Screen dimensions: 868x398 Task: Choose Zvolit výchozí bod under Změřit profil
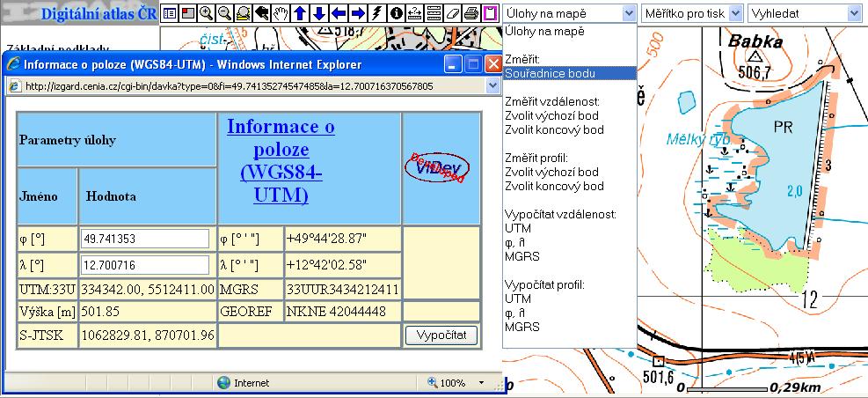551,172
